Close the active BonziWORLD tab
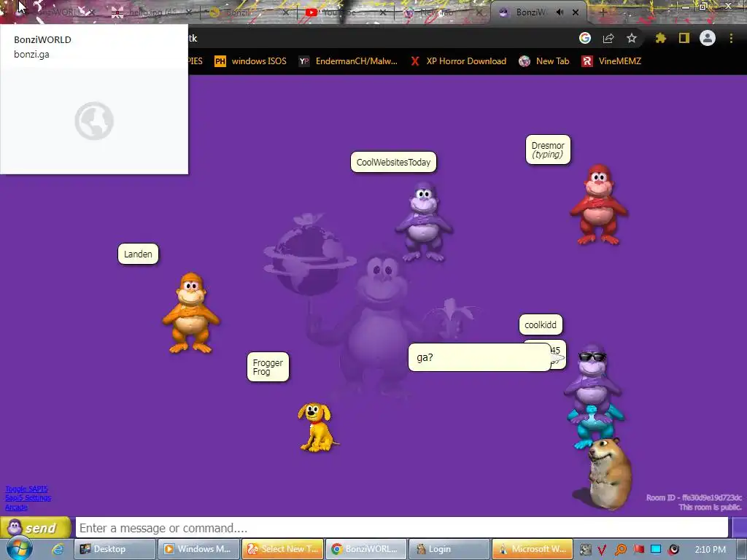The height and width of the screenshot is (560, 747). point(576,12)
